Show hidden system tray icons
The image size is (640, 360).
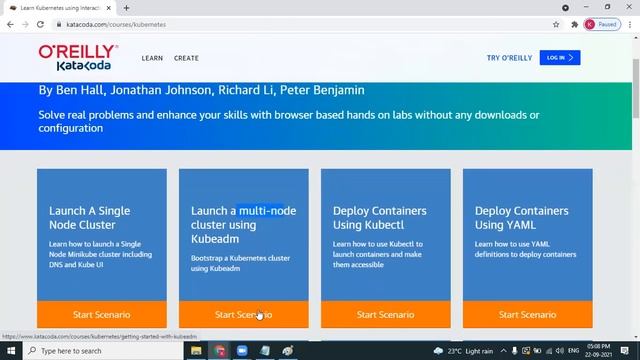pyautogui.click(x=503, y=351)
